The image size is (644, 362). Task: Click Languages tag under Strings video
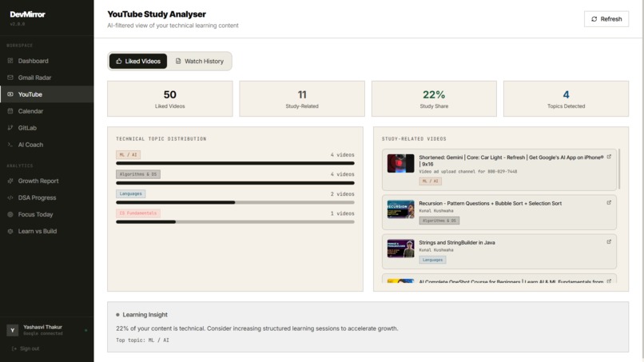[x=432, y=260]
